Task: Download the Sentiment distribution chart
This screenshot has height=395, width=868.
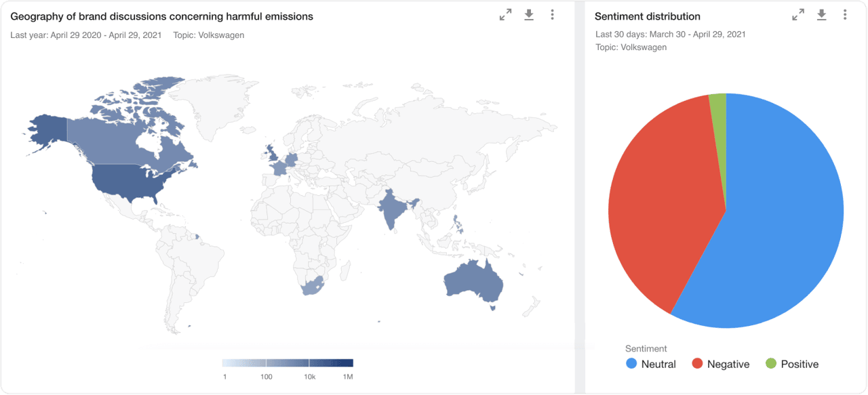Action: pos(821,15)
